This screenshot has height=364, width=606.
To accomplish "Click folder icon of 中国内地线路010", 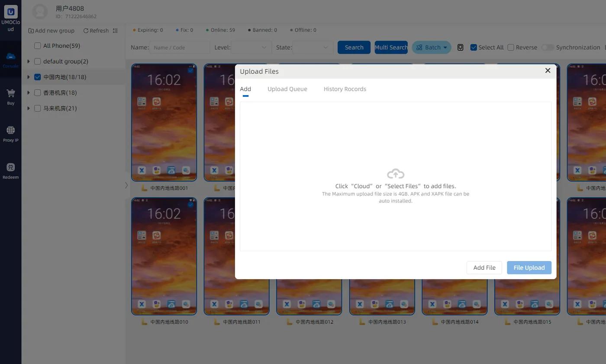I will point(145,322).
